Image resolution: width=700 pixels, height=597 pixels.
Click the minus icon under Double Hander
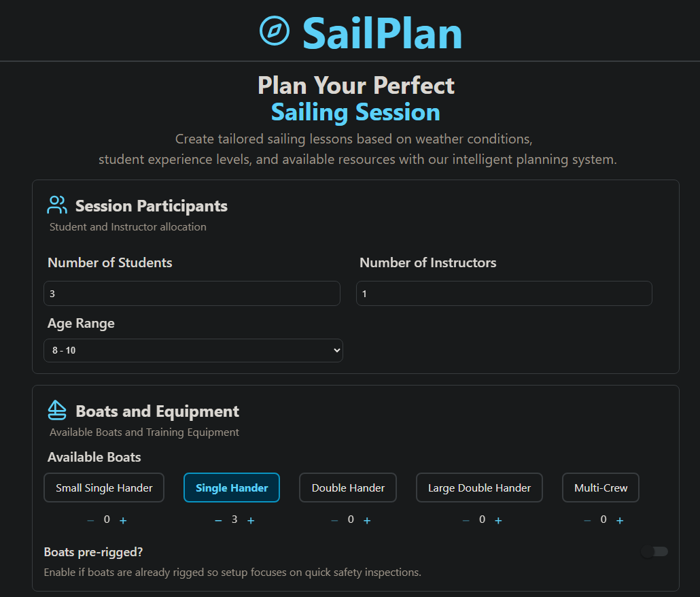pos(334,519)
